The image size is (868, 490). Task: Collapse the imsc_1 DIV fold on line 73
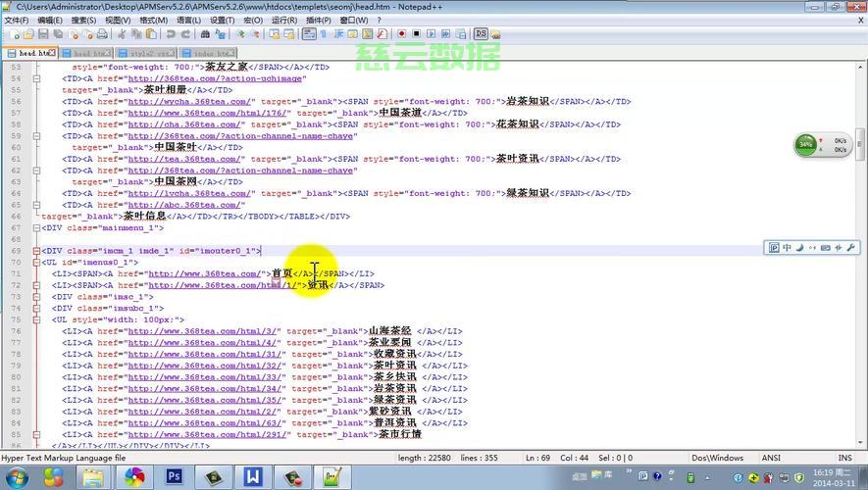point(36,297)
